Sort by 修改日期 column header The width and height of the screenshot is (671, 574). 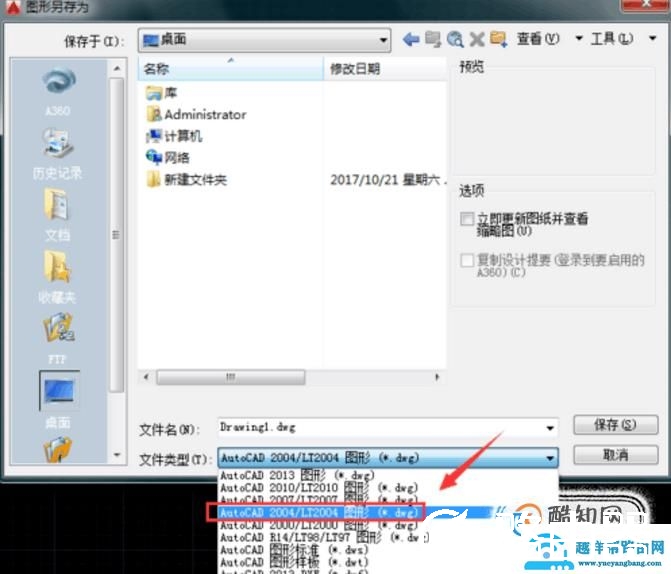pyautogui.click(x=385, y=69)
